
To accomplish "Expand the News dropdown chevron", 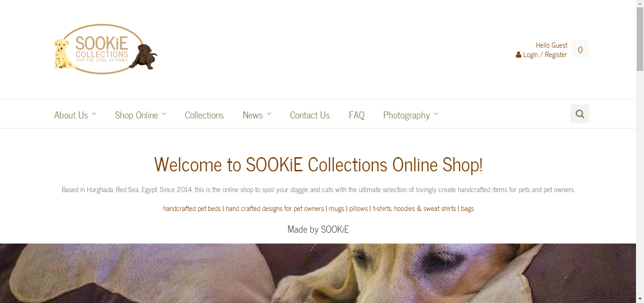I will pos(269,114).
